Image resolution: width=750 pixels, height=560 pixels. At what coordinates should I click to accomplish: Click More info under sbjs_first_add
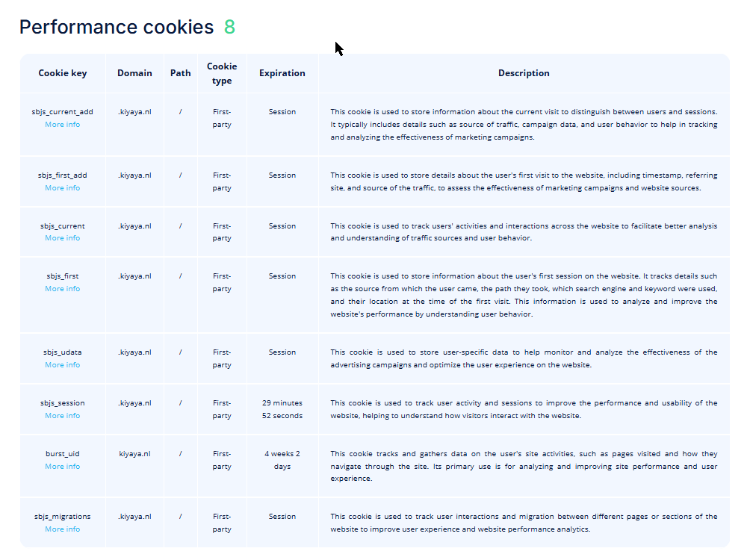pyautogui.click(x=62, y=188)
